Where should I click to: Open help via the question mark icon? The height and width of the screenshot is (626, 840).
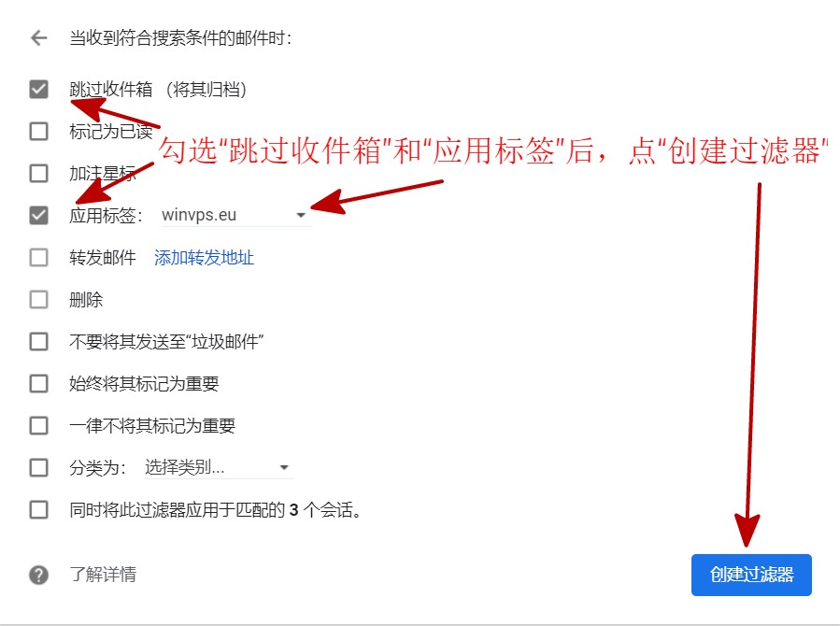(x=38, y=576)
